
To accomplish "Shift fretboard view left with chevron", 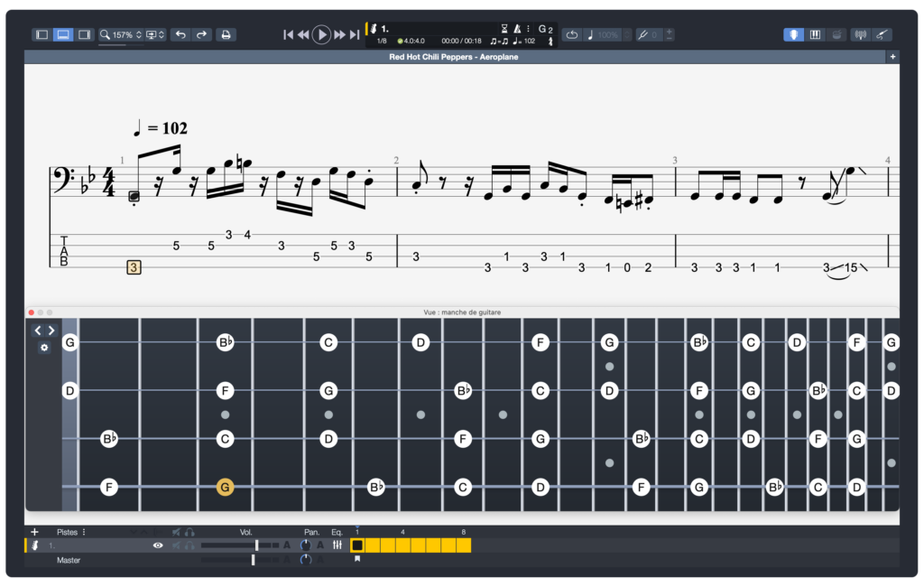I will coord(38,331).
